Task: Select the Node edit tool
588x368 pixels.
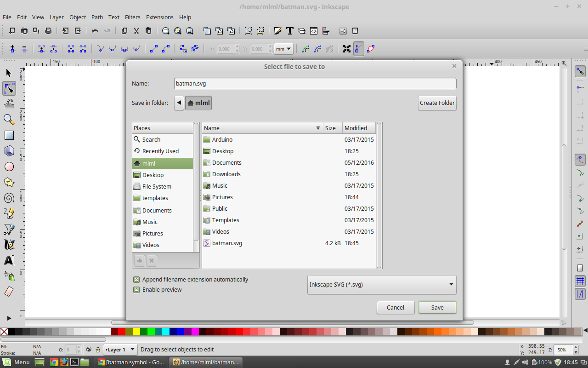Action: coord(9,88)
